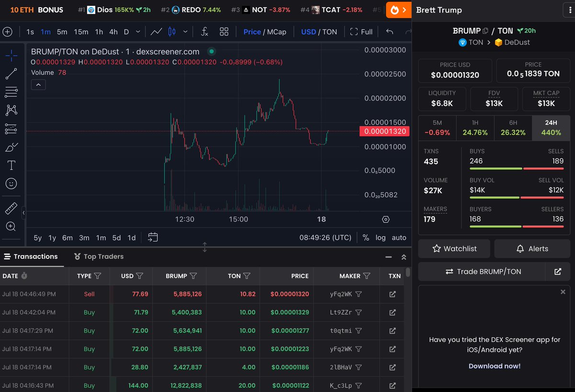Screen dimensions: 575x392
Task: Close the app promotion banner
Action: pos(563,291)
